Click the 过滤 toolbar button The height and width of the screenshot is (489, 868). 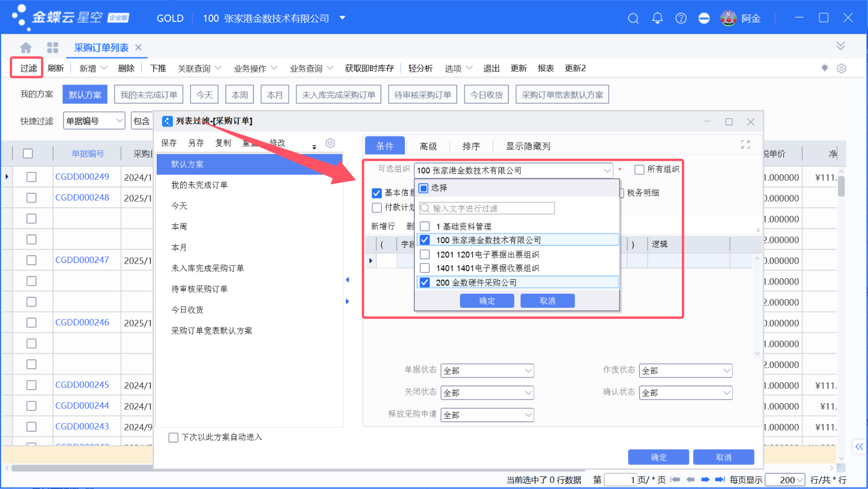point(29,68)
